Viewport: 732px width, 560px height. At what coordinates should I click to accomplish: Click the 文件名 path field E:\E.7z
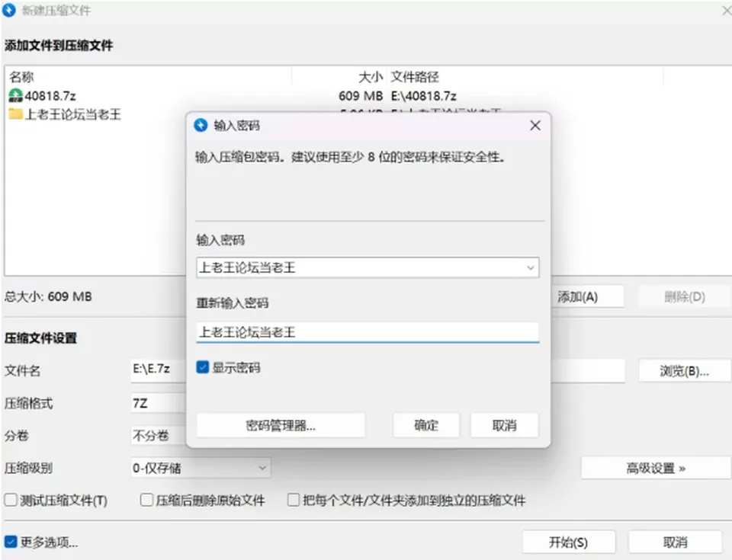[x=159, y=371]
